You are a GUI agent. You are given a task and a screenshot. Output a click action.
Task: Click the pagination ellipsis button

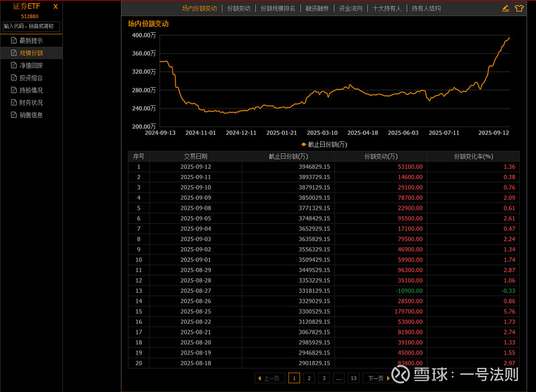(338, 378)
